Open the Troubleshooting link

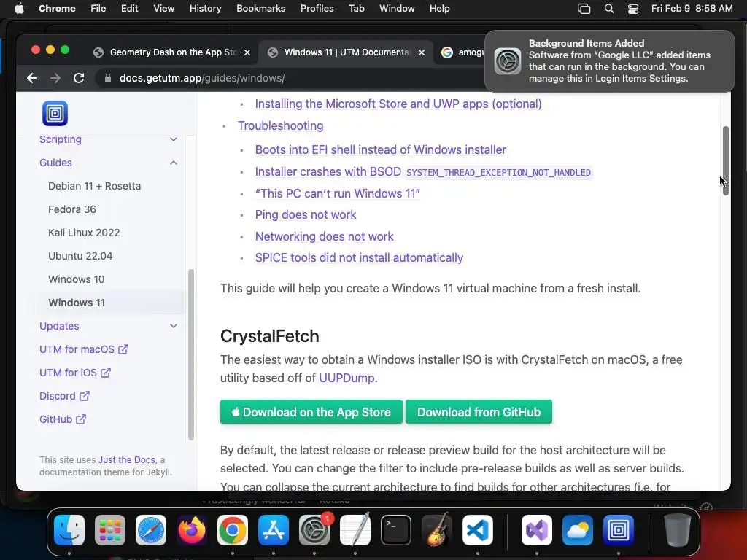click(x=281, y=125)
